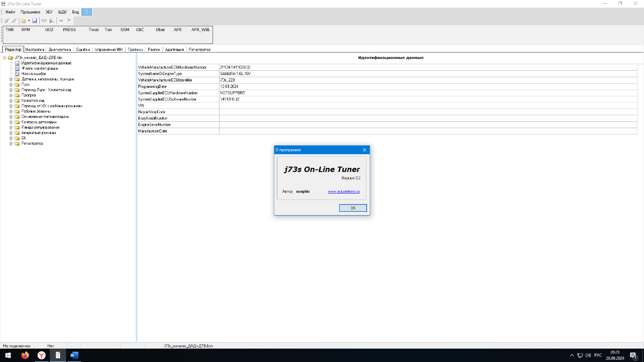This screenshot has height=362, width=644.
Task: Expand the Прогрев folder node
Action: [x=11, y=95]
